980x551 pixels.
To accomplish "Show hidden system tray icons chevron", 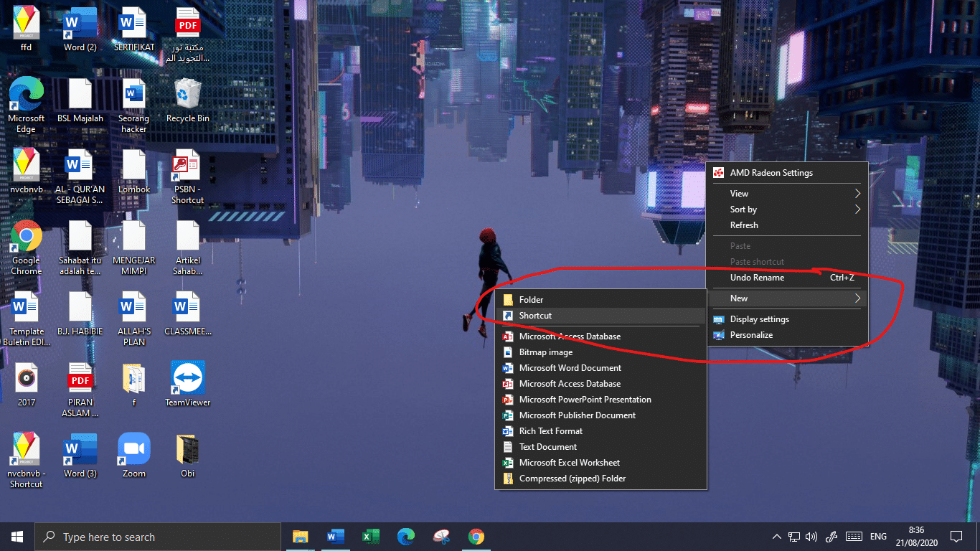I will (776, 537).
